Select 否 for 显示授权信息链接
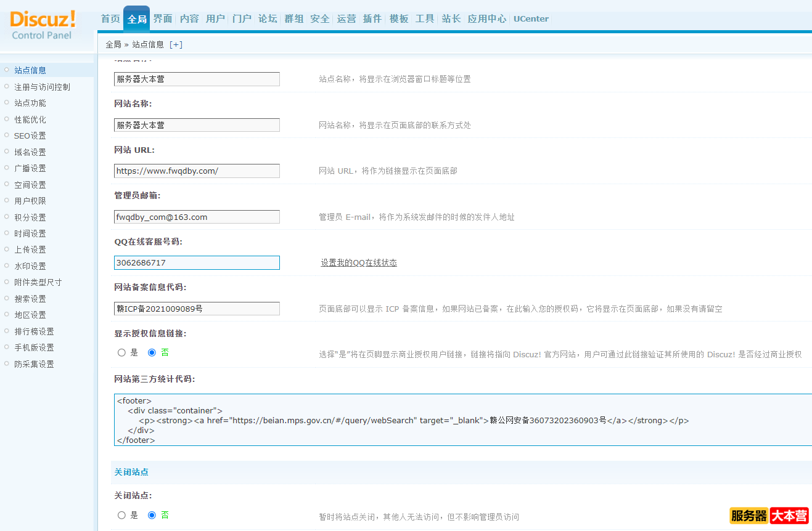Viewport: 812px width, 531px height. point(152,352)
